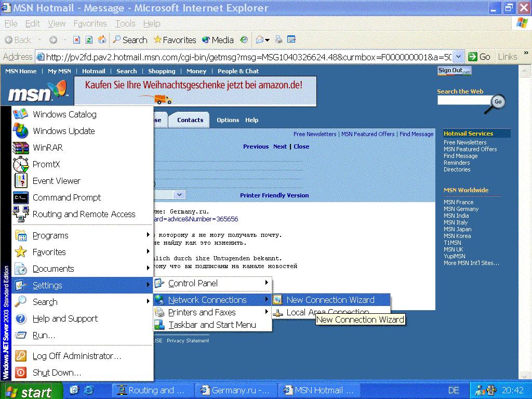This screenshot has width=532, height=399.
Task: Click the Print icon in toolbar
Action: point(279,40)
